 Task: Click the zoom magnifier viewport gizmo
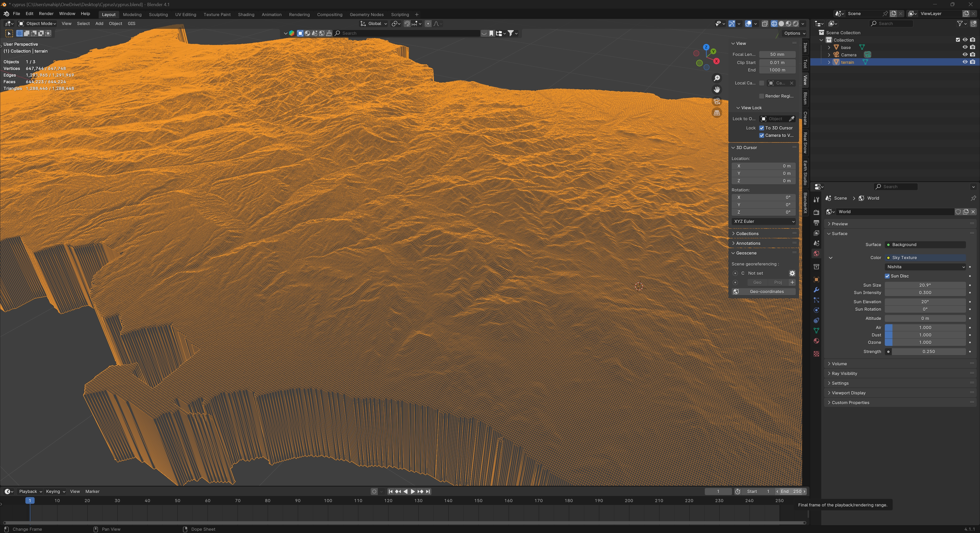717,78
